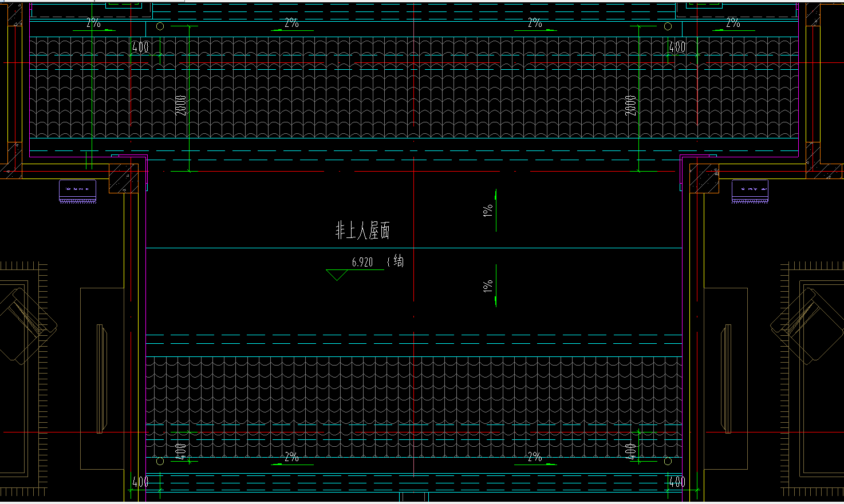Image resolution: width=844 pixels, height=504 pixels.
Task: Click the right air-conditioner unit symbol
Action: click(750, 191)
